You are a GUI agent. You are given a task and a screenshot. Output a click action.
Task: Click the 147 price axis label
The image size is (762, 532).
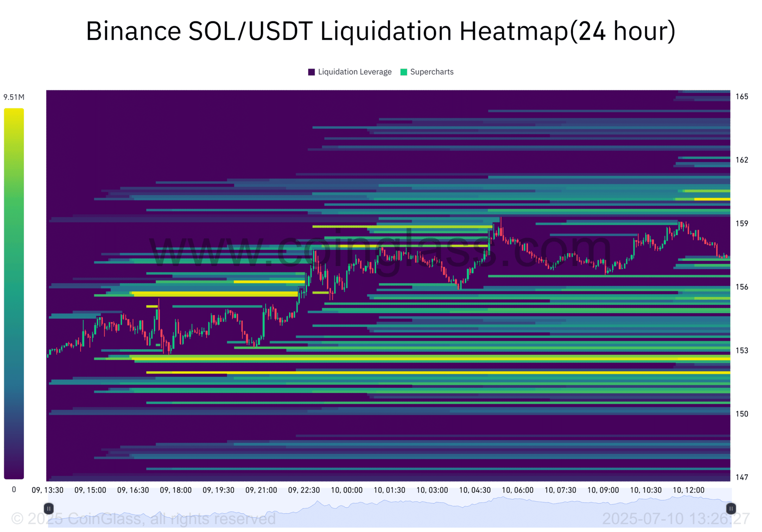[742, 477]
